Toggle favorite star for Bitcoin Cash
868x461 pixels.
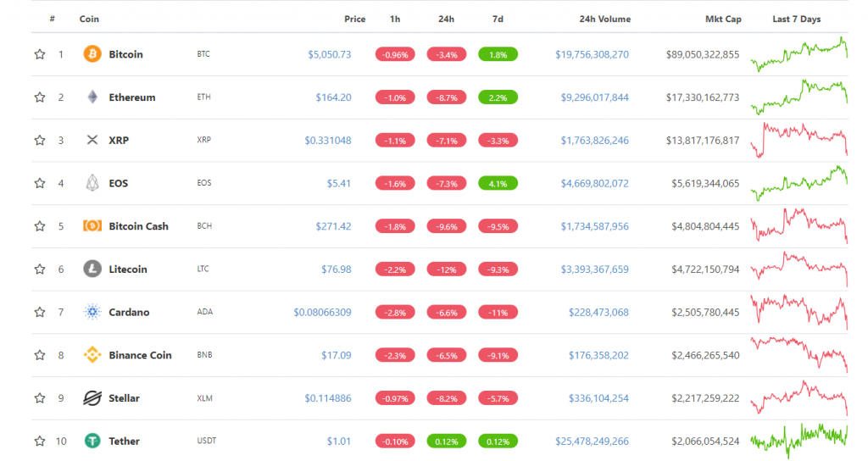click(x=40, y=226)
